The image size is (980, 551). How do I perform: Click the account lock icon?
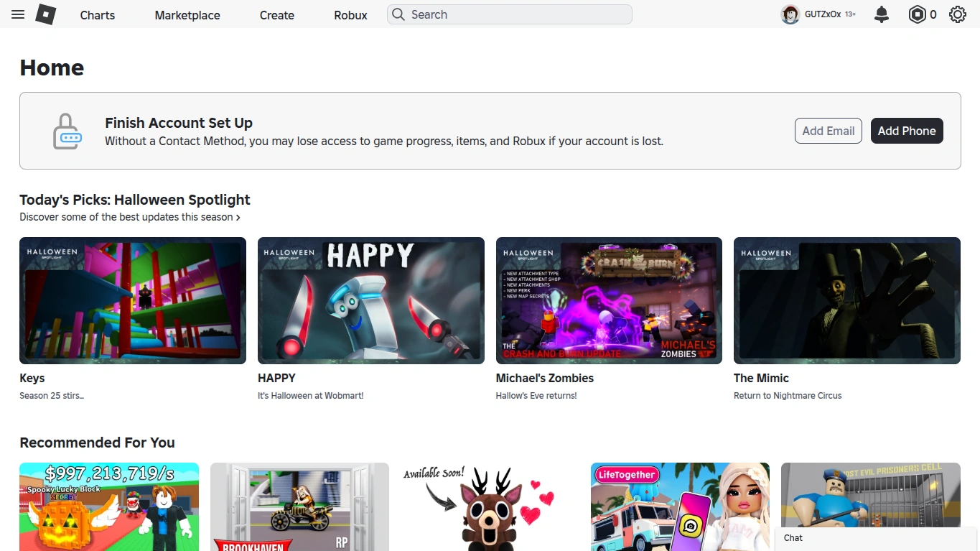(x=67, y=131)
